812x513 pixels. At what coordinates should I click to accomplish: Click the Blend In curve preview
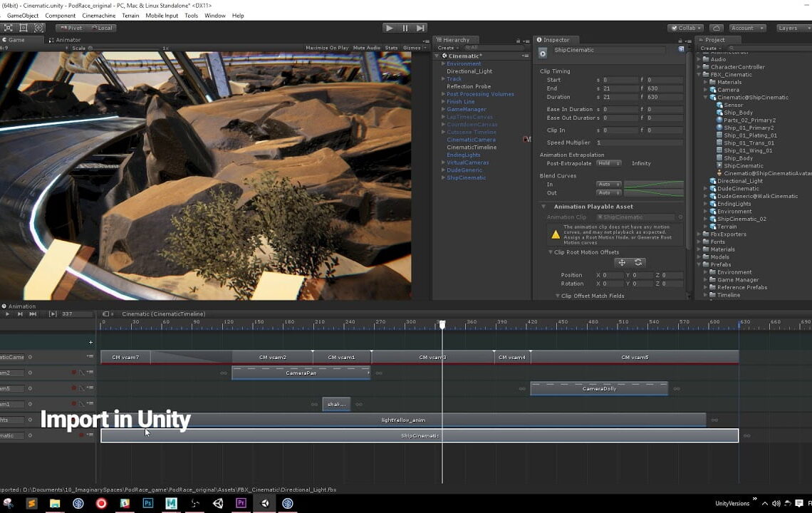pos(654,184)
